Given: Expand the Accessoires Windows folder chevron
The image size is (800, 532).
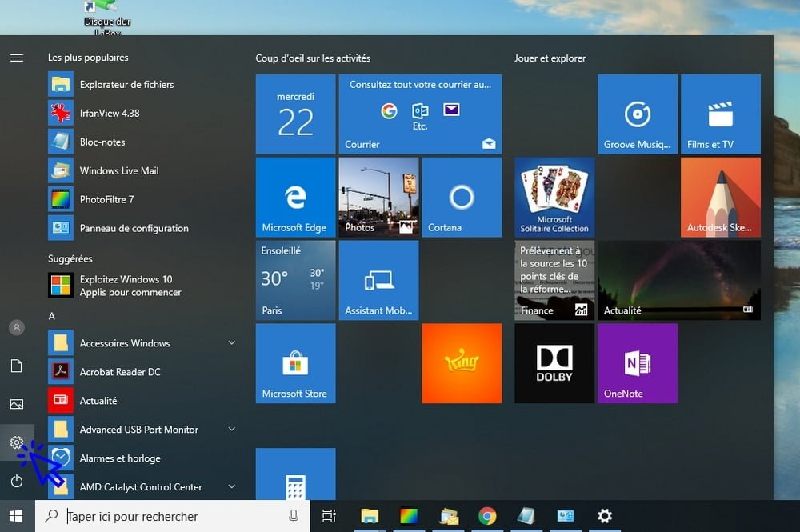Looking at the screenshot, I should (232, 342).
